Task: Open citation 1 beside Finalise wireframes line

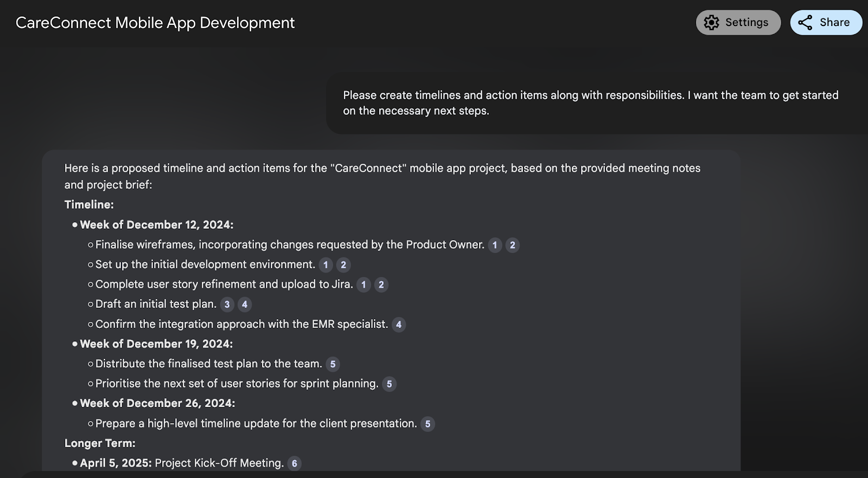Action: click(495, 245)
